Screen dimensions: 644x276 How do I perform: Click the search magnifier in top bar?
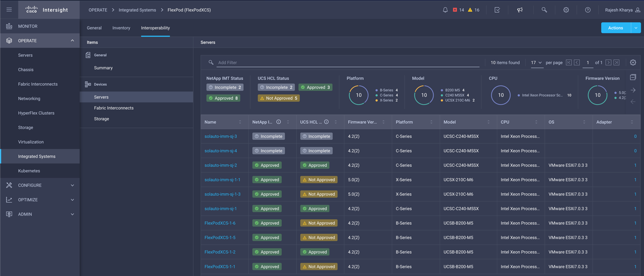(x=544, y=10)
